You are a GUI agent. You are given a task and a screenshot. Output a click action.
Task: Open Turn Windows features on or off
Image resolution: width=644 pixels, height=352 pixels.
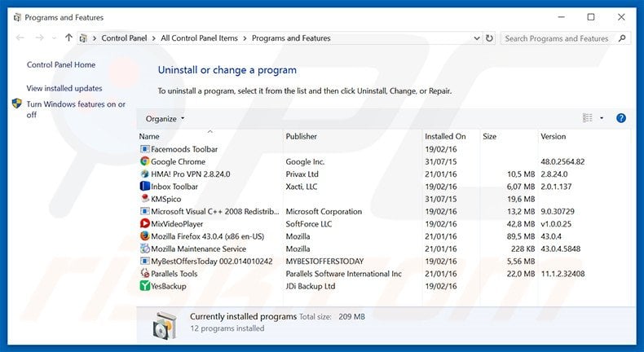(76, 109)
